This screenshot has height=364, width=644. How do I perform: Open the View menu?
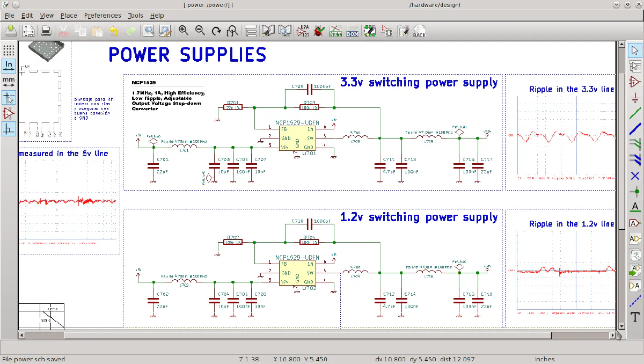(47, 16)
